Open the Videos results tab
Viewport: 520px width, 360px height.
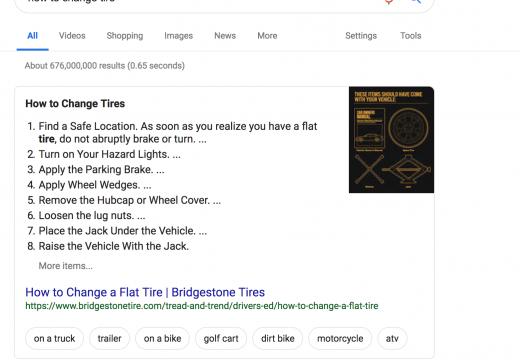(x=72, y=36)
